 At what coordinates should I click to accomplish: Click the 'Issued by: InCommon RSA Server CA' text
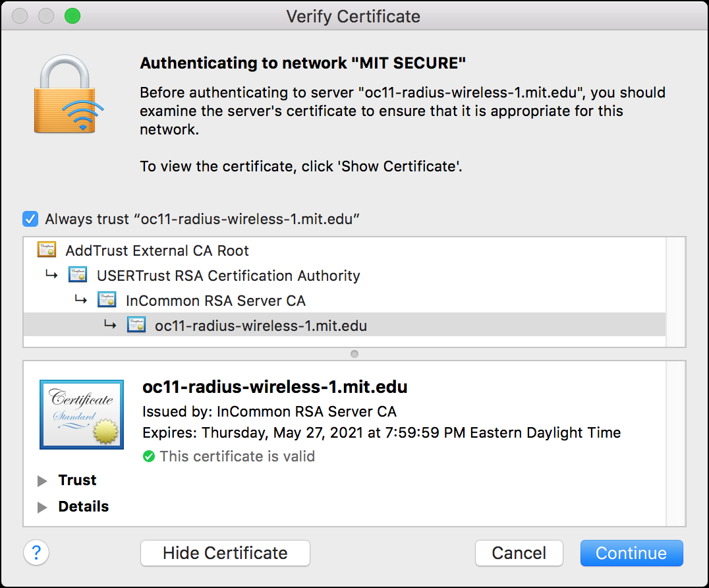(269, 411)
